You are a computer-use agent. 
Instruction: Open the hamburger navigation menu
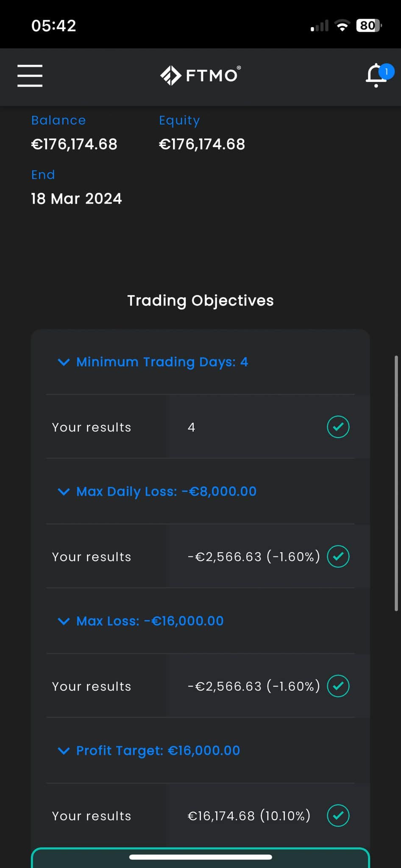click(30, 76)
